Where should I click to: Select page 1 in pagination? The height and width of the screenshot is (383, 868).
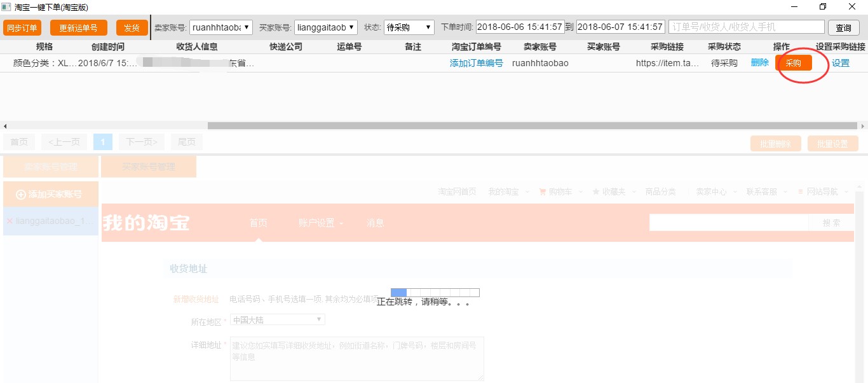(x=102, y=142)
